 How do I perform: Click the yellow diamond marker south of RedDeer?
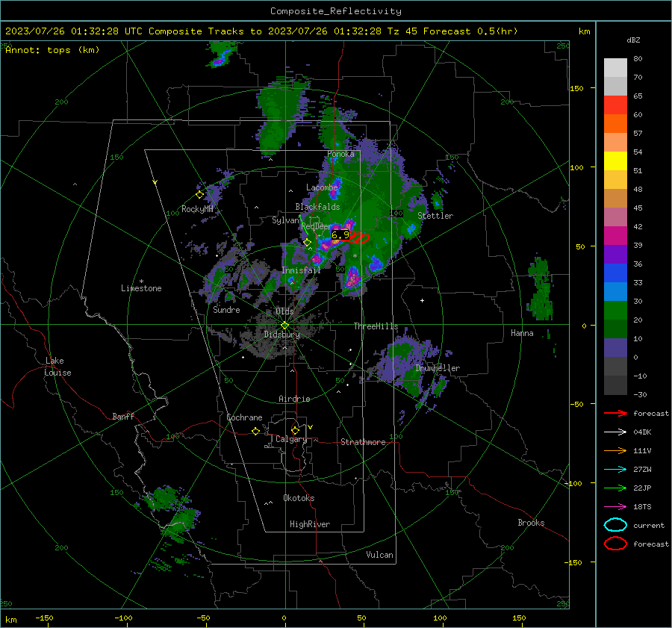point(307,243)
